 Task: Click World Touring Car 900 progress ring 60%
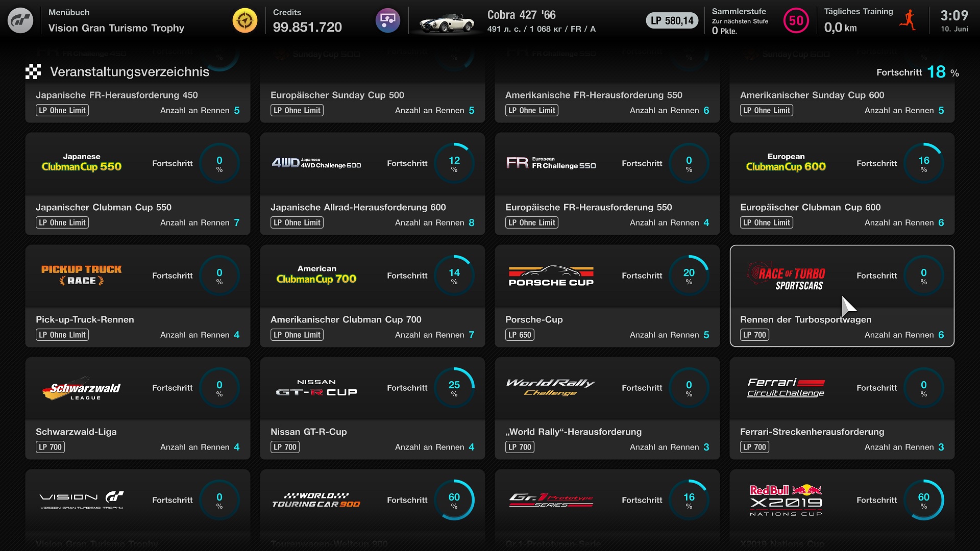pyautogui.click(x=454, y=500)
